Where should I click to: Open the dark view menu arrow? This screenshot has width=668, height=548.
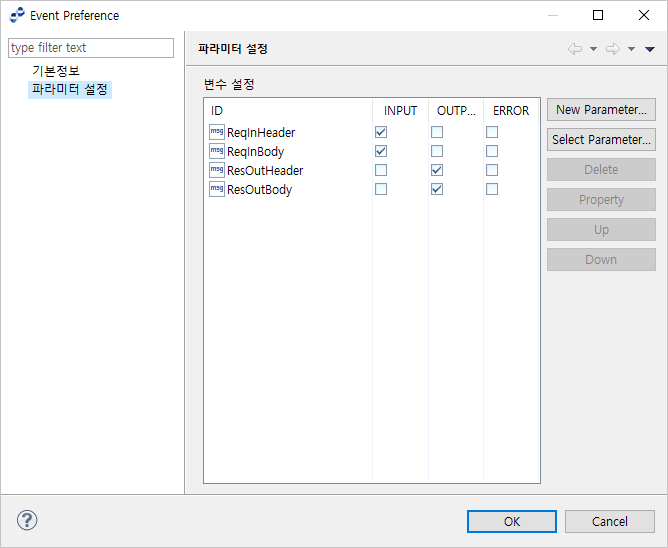(650, 49)
